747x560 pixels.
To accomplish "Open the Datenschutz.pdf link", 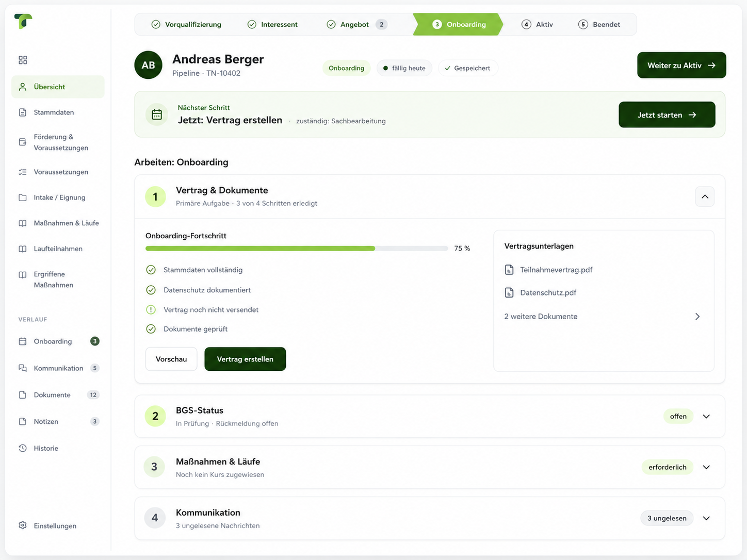I will (548, 292).
